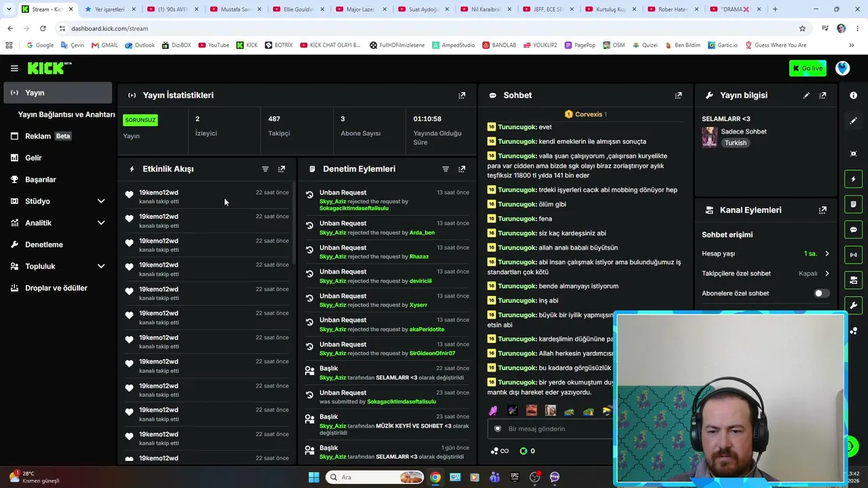
Task: Bookmark page with star icon
Action: (x=802, y=28)
